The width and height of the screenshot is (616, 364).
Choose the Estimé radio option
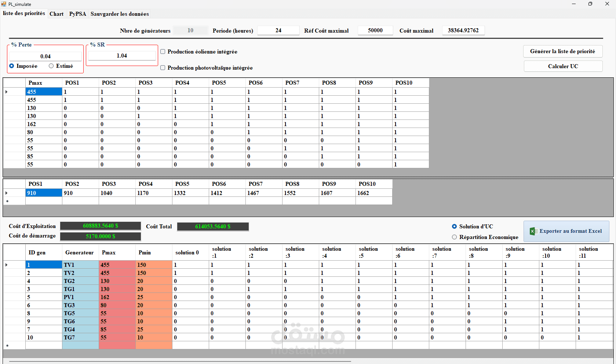tap(51, 66)
